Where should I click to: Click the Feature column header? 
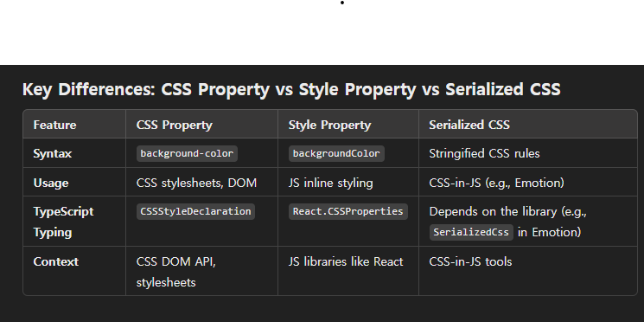(54, 125)
